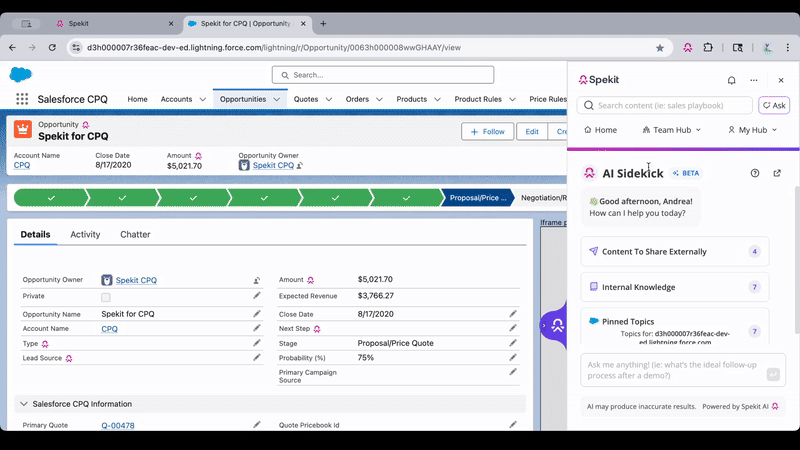The width and height of the screenshot is (800, 450).
Task: Open Products nav dropdown arrow
Action: pyautogui.click(x=437, y=99)
